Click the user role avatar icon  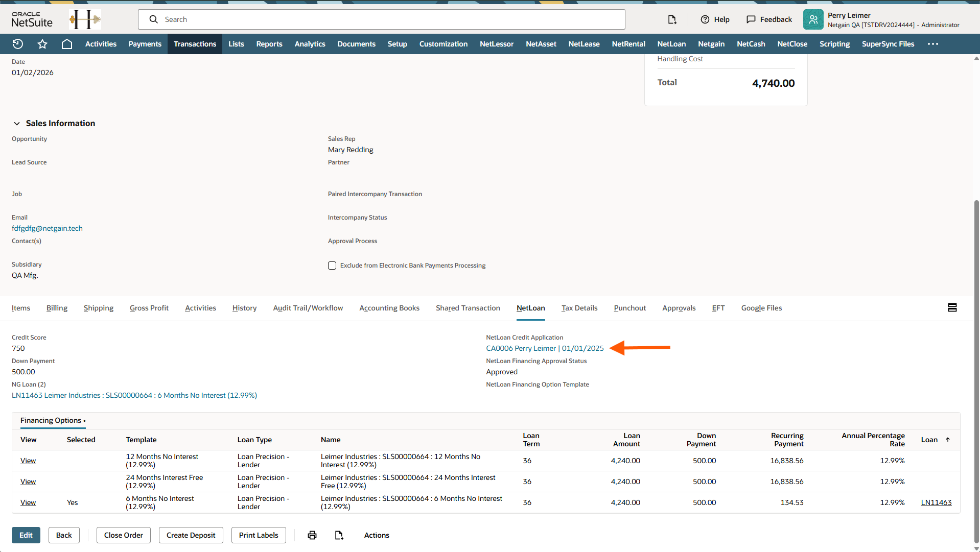click(813, 19)
